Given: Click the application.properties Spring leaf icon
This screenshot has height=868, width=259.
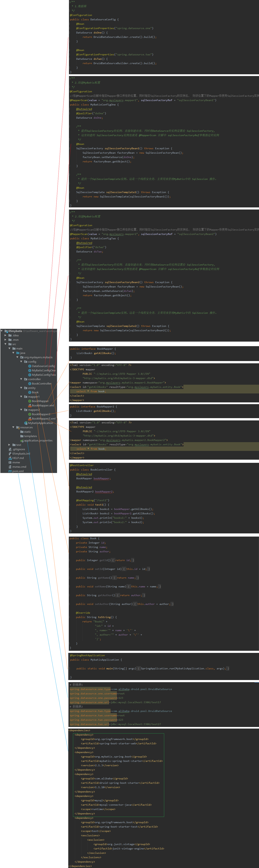Looking at the screenshot, I should pos(22,440).
